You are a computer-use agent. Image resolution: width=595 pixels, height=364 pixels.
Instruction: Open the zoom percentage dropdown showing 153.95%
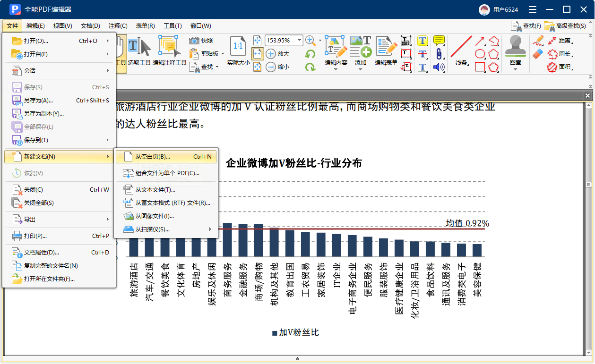point(299,41)
